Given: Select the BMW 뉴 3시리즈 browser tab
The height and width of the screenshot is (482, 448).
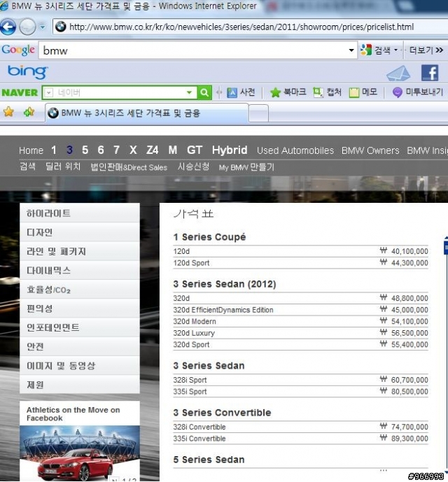Looking at the screenshot, I should click(146, 113).
